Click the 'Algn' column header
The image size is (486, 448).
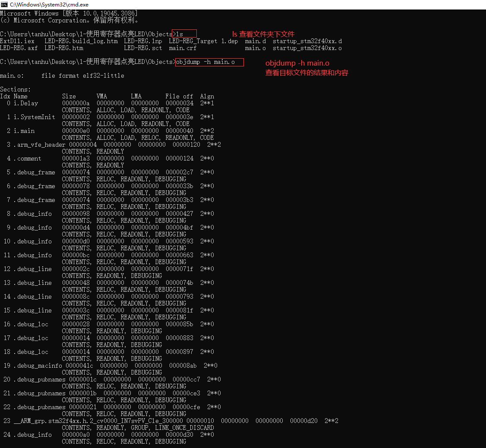coord(207,96)
